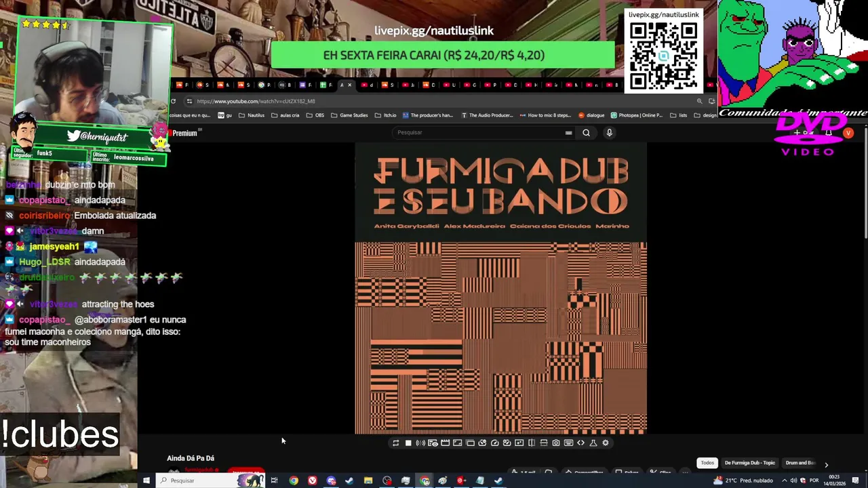Show more filter chips with the right arrow
868x488 pixels.
point(826,464)
